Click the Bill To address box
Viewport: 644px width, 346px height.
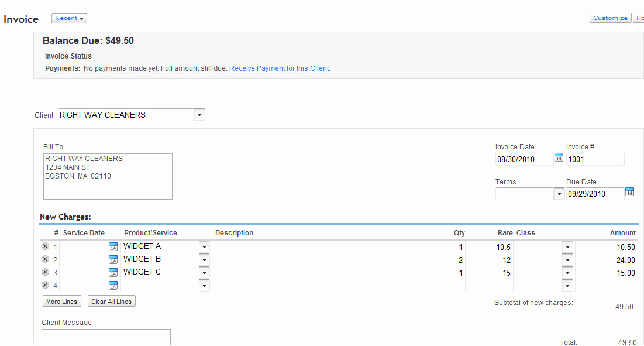click(x=108, y=177)
